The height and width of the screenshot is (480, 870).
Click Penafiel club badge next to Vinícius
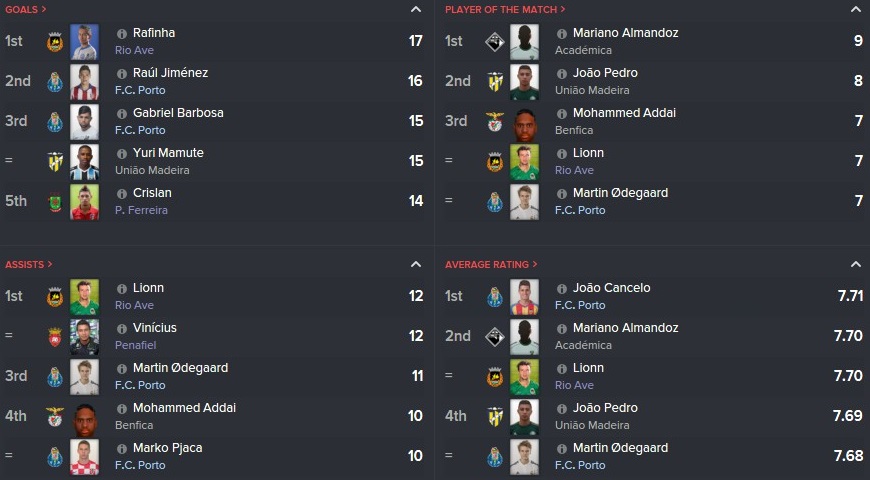tap(54, 336)
